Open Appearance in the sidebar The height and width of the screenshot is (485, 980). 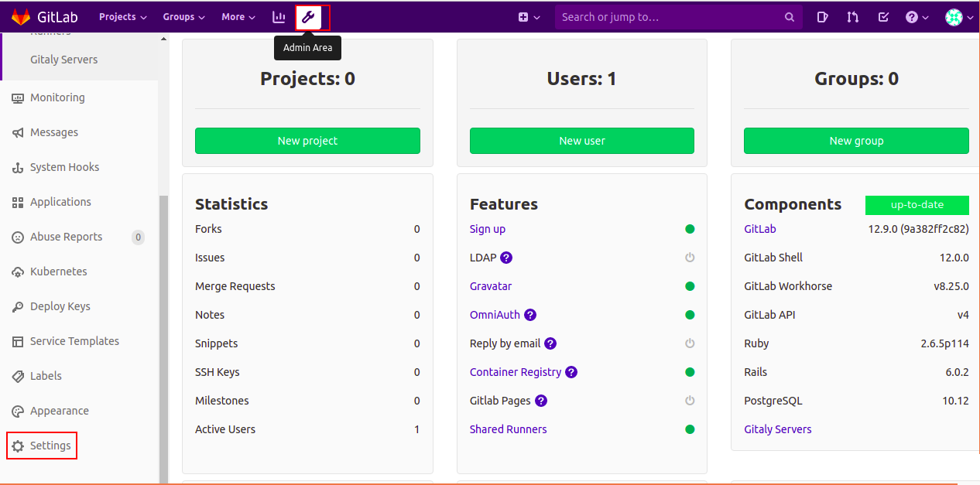click(60, 411)
